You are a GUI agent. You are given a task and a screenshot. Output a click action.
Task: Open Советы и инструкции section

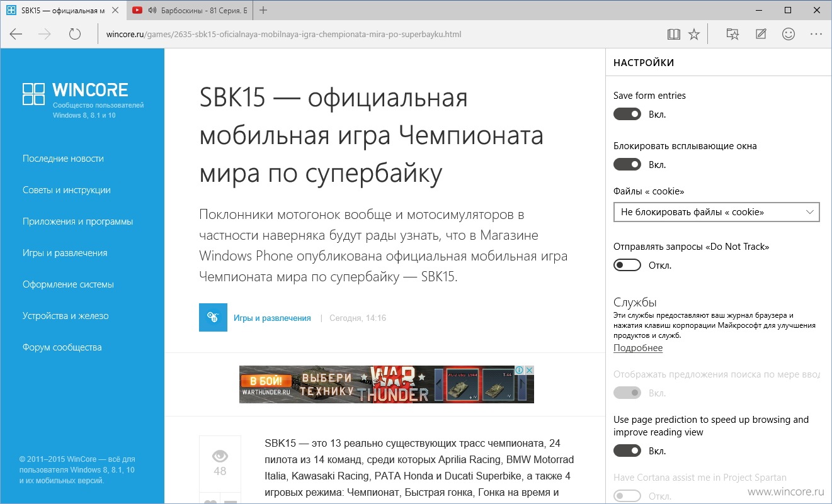point(67,190)
